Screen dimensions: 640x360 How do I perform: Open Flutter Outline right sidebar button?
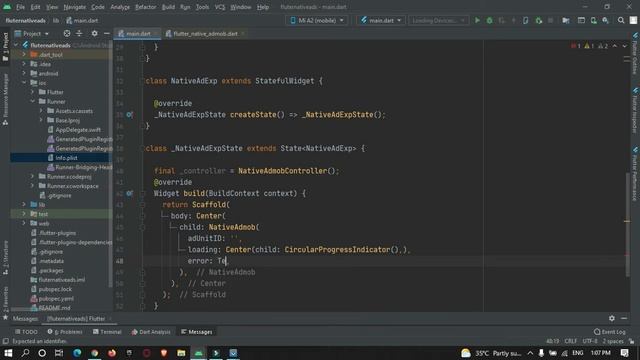coord(635,53)
